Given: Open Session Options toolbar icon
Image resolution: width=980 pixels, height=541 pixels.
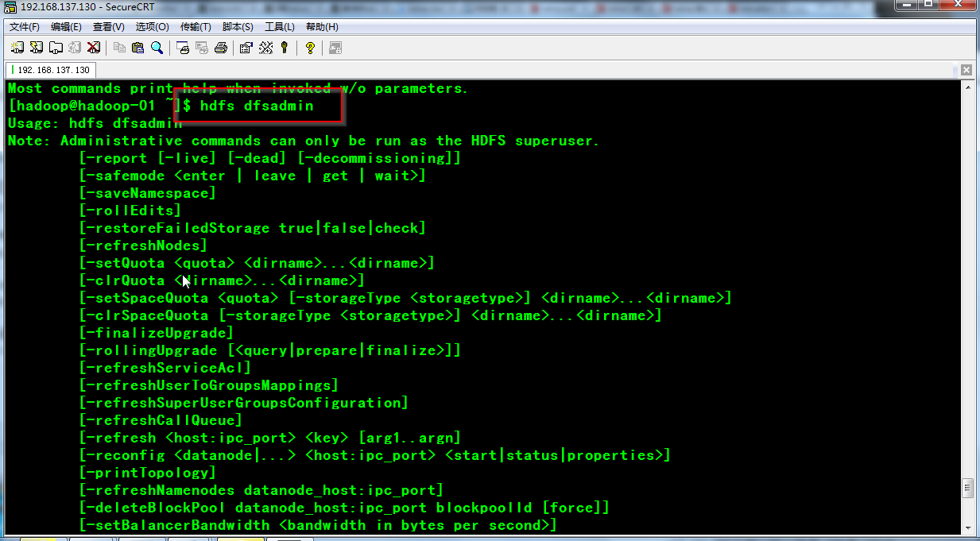Looking at the screenshot, I should point(246,48).
